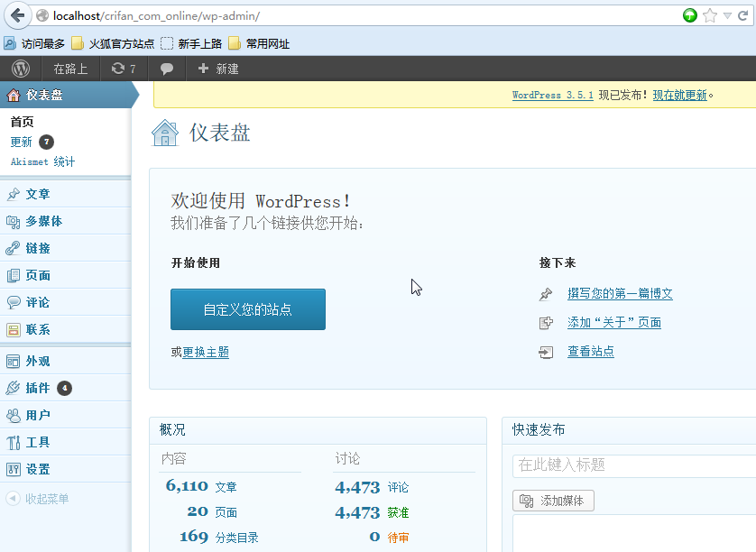Click the localhost URL address field

pyautogui.click(x=356, y=16)
